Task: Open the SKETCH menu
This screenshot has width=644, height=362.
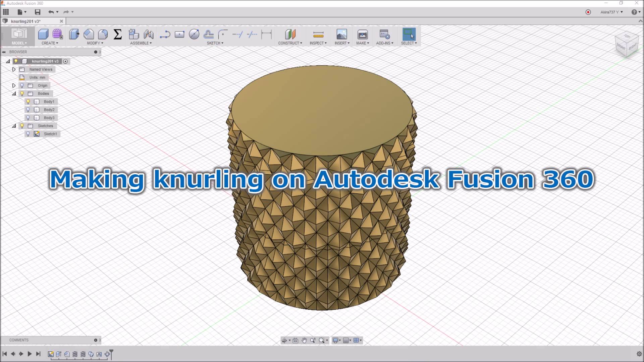Action: tap(215, 43)
